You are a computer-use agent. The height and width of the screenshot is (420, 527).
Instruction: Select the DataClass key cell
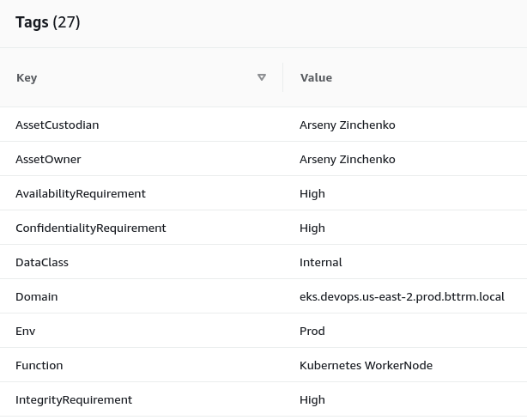[x=42, y=262]
